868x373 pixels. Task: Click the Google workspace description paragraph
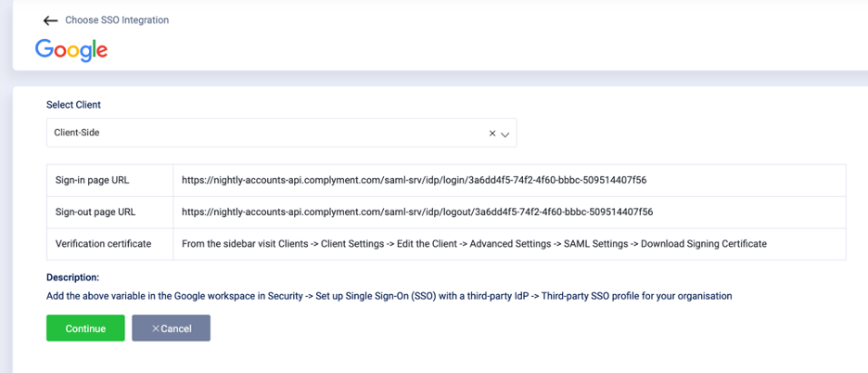tap(389, 296)
